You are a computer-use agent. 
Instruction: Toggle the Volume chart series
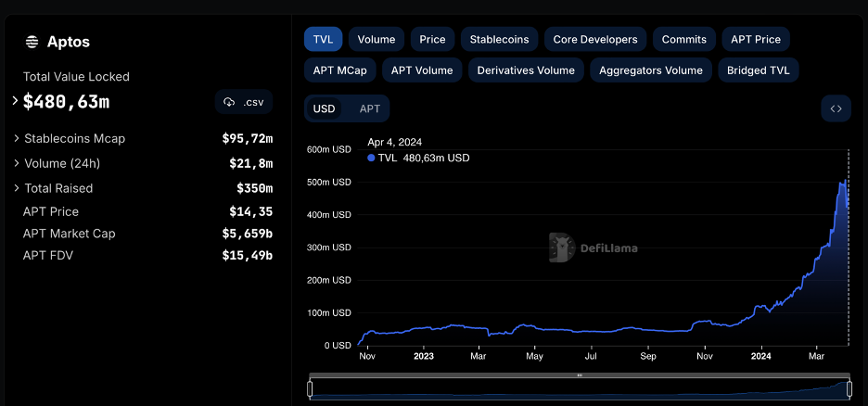pos(377,39)
